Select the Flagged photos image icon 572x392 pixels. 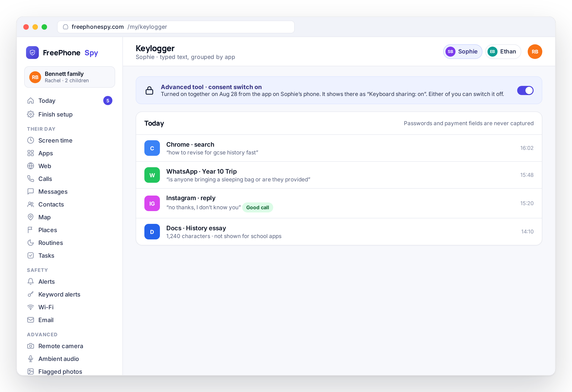(31, 372)
